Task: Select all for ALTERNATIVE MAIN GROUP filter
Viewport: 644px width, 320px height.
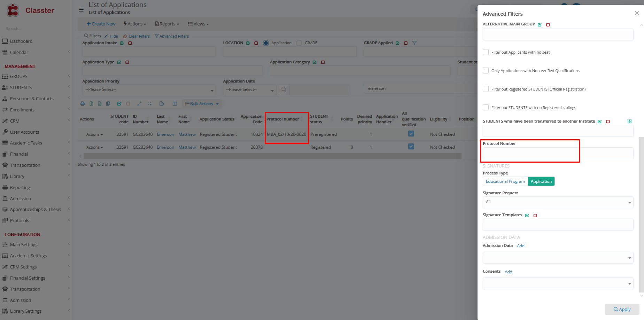Action: (x=540, y=25)
